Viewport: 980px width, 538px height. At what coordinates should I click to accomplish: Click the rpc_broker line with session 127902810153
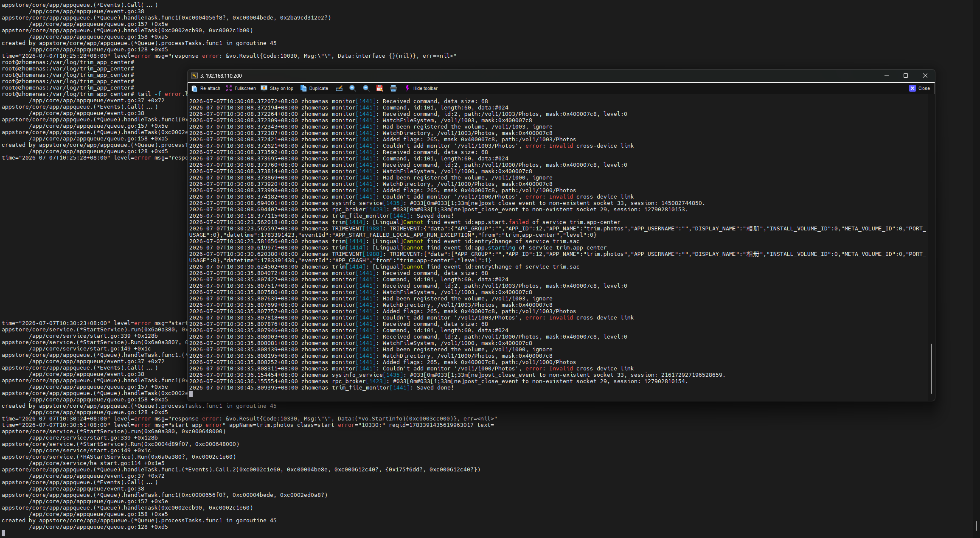[438, 210]
